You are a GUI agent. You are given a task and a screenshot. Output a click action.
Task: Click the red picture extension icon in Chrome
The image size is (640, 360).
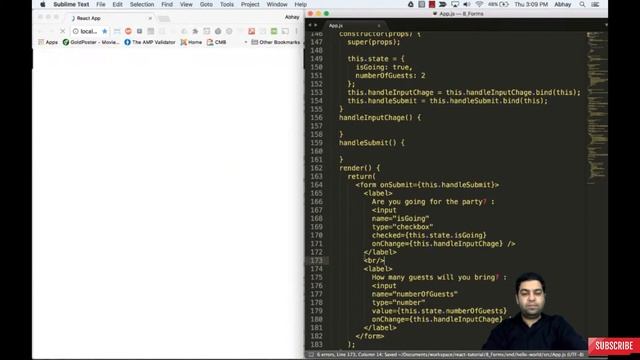(x=251, y=31)
